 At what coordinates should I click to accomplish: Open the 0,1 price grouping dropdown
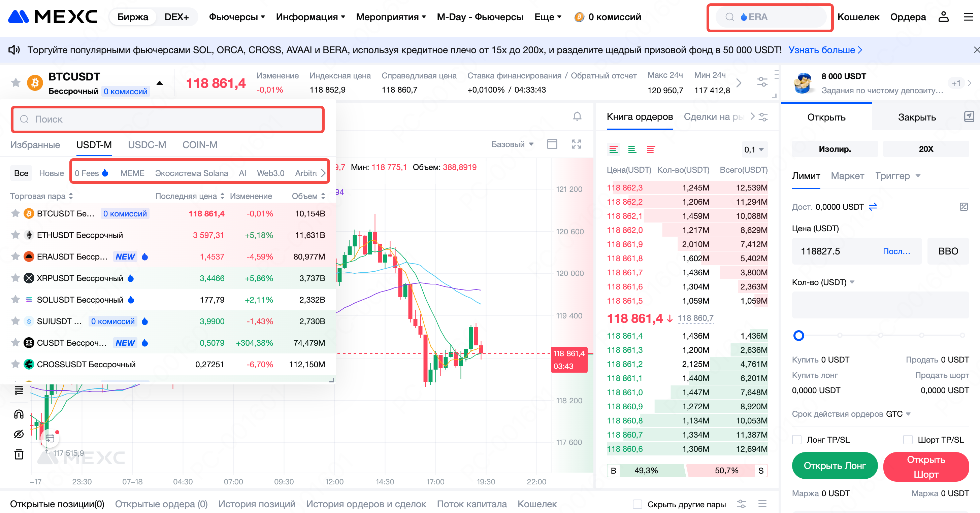click(x=754, y=149)
